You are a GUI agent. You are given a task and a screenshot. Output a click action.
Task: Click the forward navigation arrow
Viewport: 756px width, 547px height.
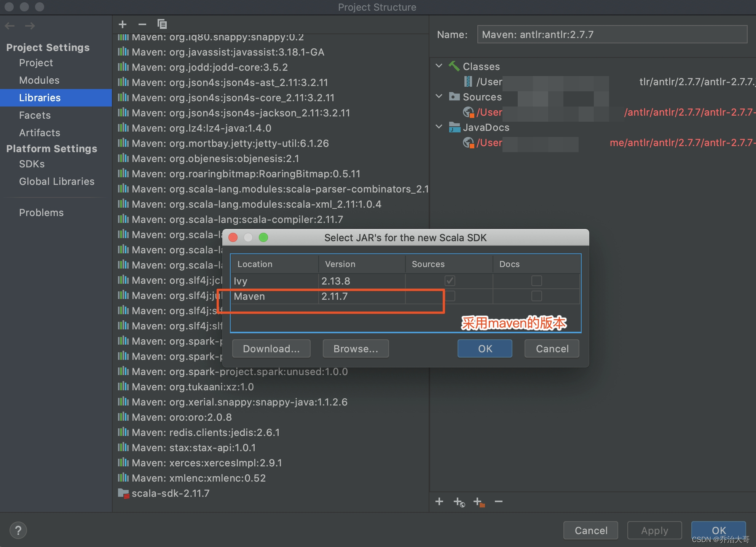30,25
